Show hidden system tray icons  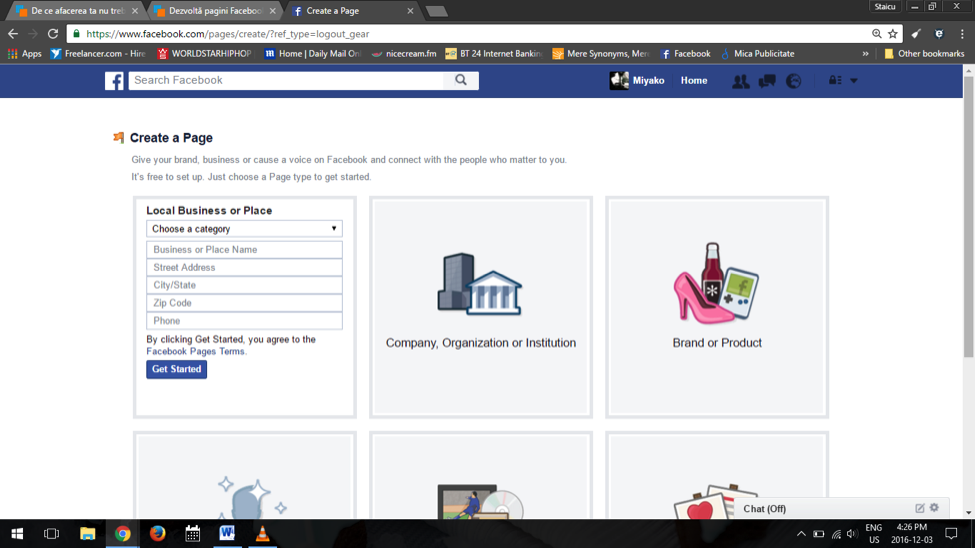[x=801, y=533]
